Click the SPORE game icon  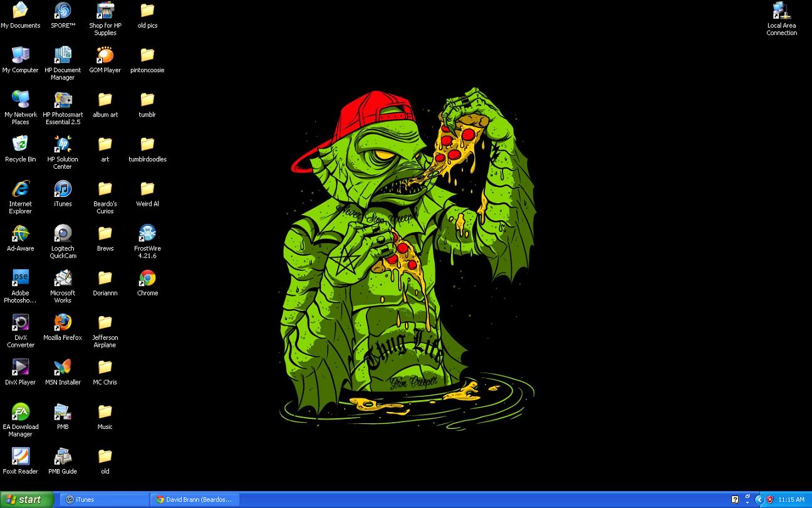click(x=63, y=11)
